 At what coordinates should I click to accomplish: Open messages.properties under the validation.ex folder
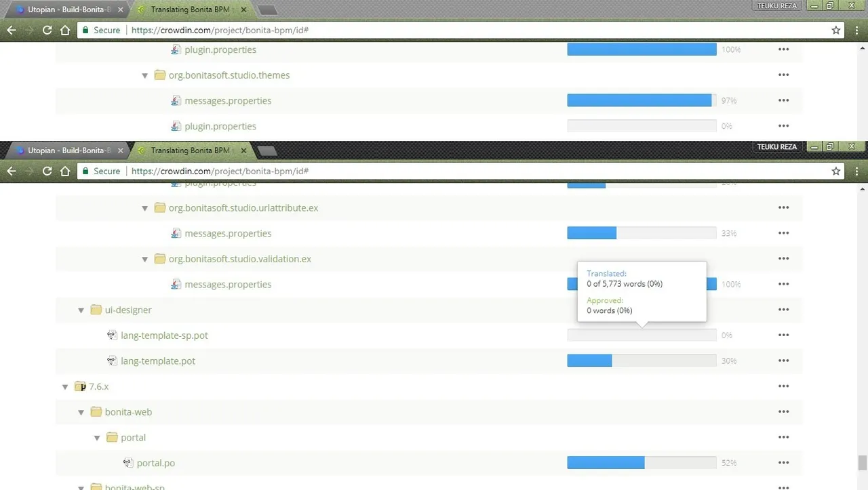tap(228, 285)
